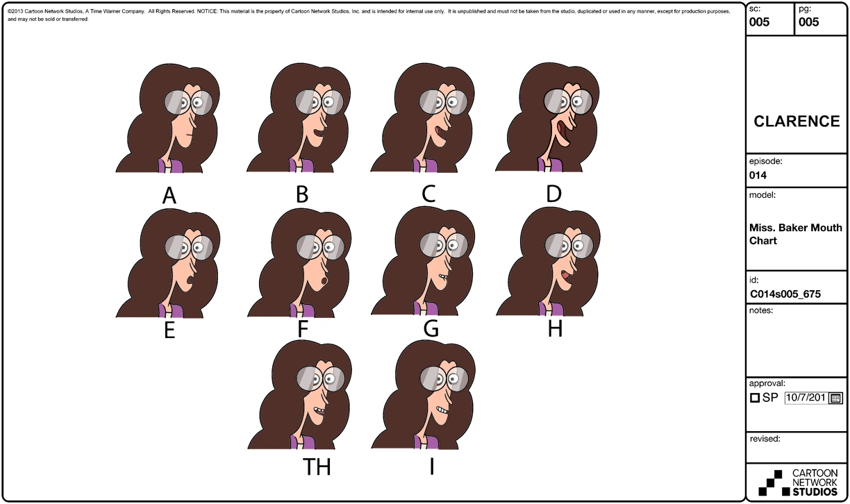Click the copyright notice text at top
Image resolution: width=850 pixels, height=504 pixels.
(368, 15)
